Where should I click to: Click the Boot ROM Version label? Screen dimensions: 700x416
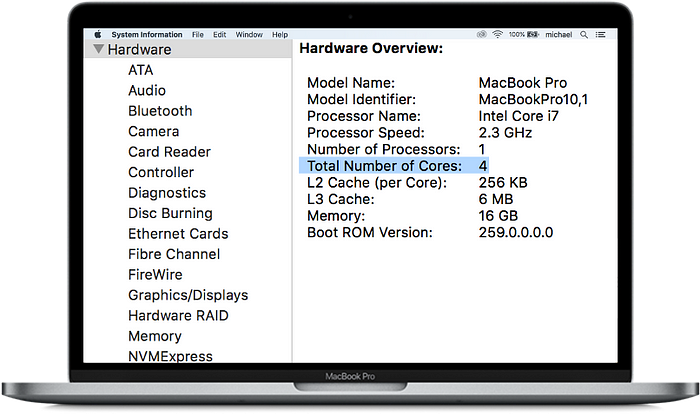[x=370, y=233]
